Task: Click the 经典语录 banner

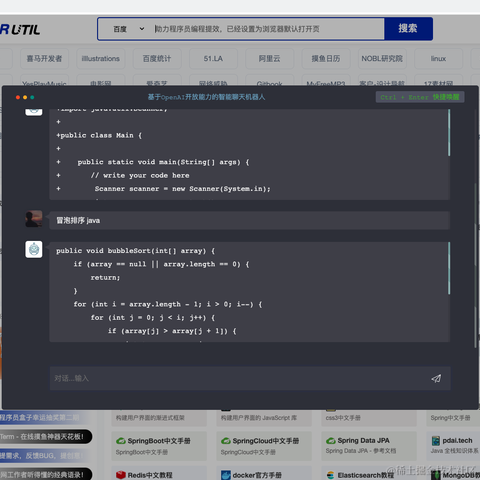Action: (45, 474)
